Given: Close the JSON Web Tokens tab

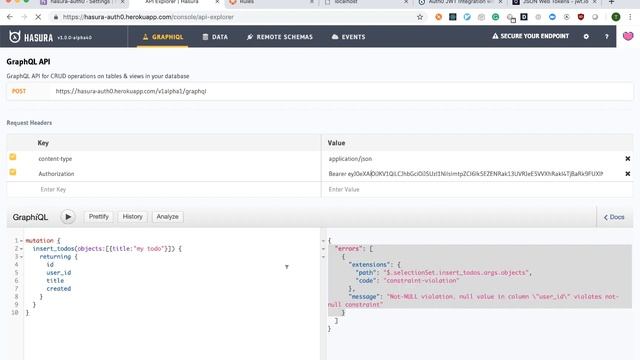Looking at the screenshot, I should [x=594, y=2].
